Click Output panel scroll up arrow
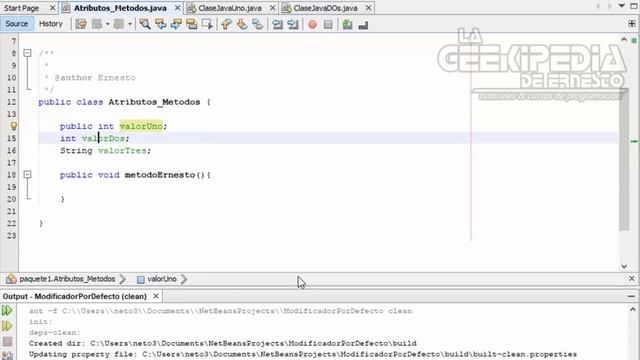640x360 pixels. click(633, 310)
